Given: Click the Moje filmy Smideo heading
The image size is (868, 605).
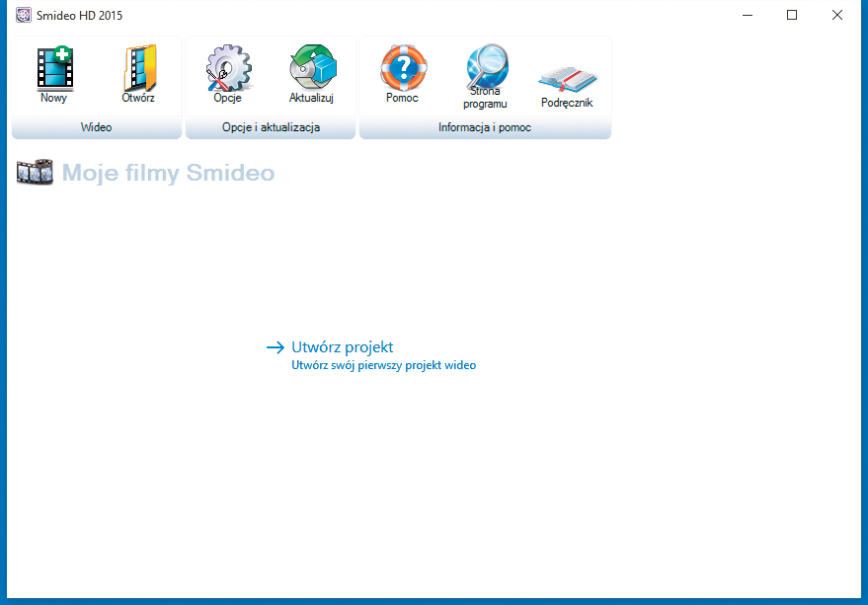Looking at the screenshot, I should tap(168, 174).
